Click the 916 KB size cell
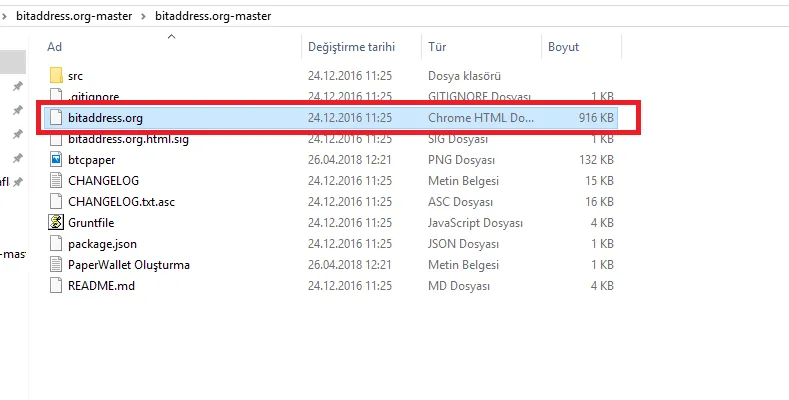789x400 pixels. tap(596, 118)
